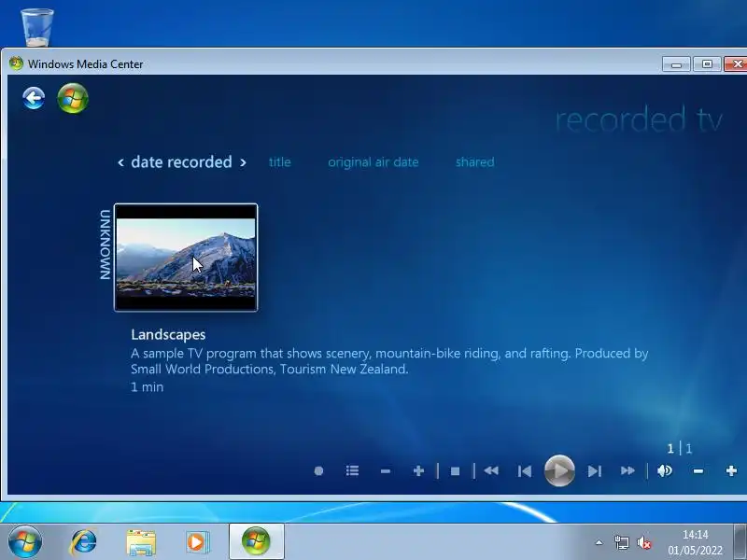
Task: Maximize the Windows Media Center window
Action: point(707,63)
